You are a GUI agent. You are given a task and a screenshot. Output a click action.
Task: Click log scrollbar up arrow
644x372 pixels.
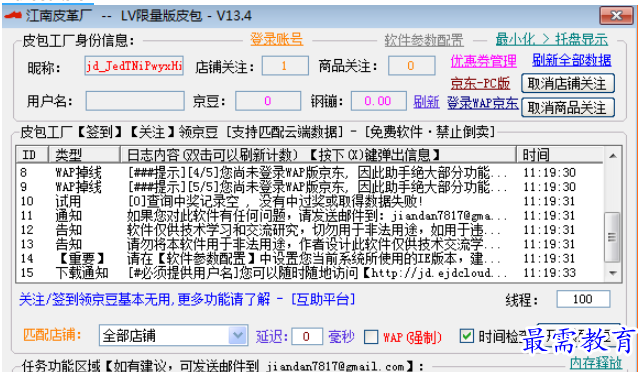point(612,156)
